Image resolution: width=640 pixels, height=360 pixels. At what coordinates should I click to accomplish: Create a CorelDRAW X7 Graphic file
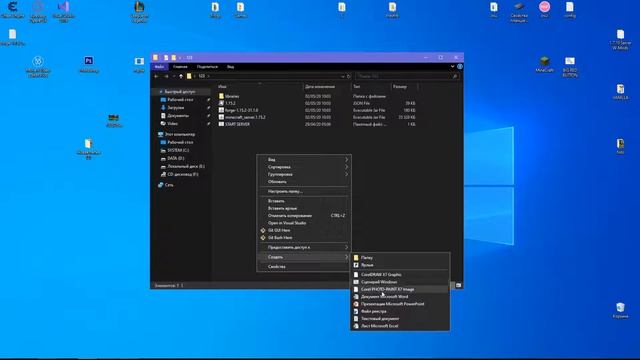[x=400, y=275]
